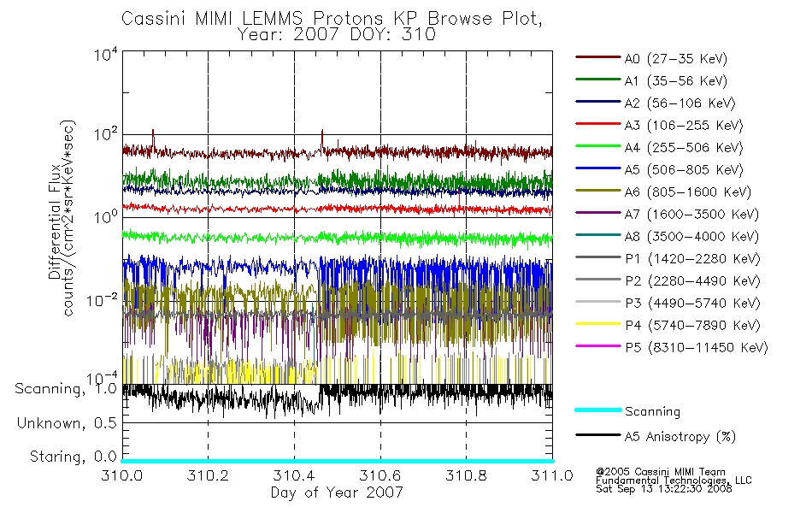Click the plot title Cassini MIMI LEMMS Protons

point(332,19)
